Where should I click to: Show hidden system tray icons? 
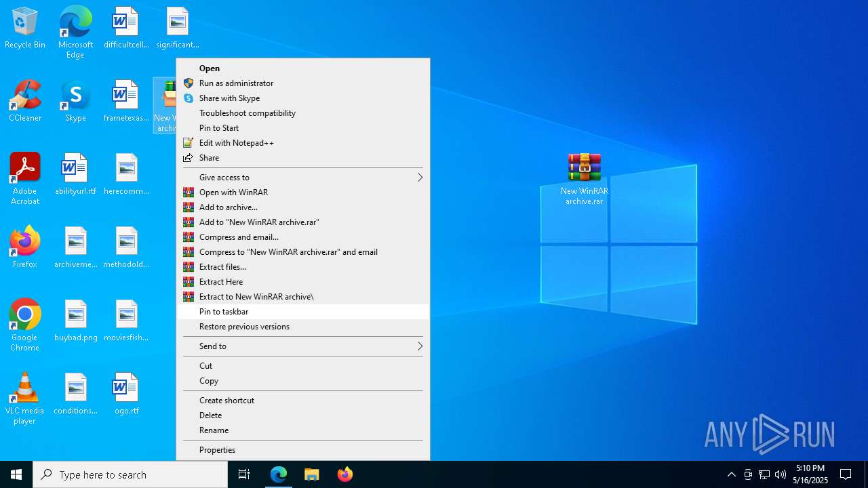(731, 474)
